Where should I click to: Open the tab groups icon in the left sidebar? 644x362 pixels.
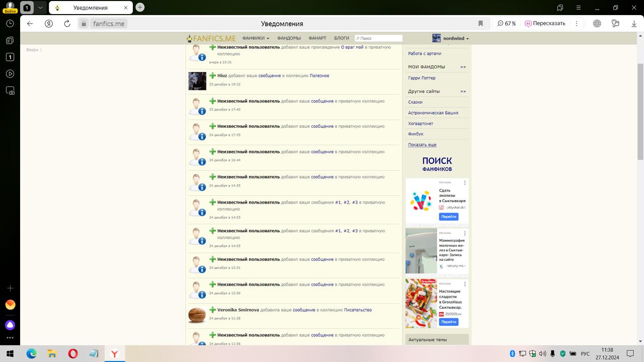pos(10,40)
